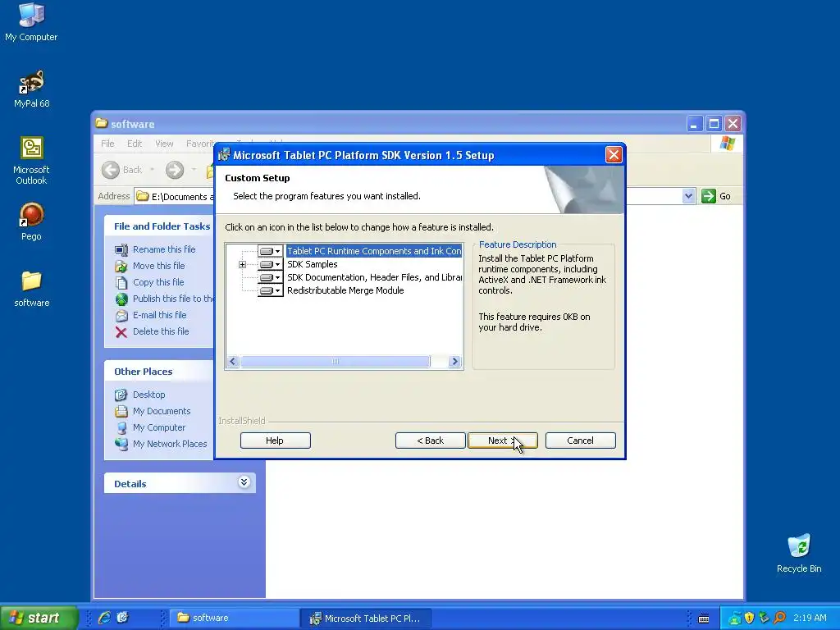The height and width of the screenshot is (630, 840).
Task: Minimize the software Explorer window
Action: coord(694,124)
